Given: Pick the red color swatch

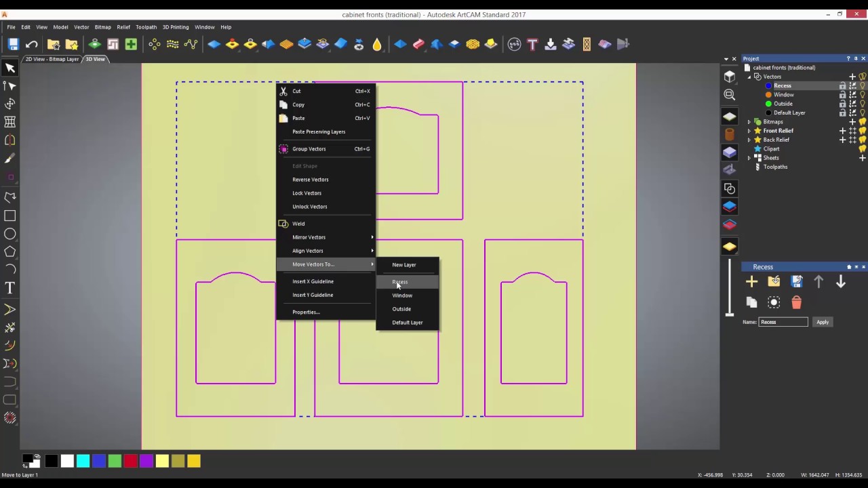Looking at the screenshot, I should pyautogui.click(x=130, y=462).
